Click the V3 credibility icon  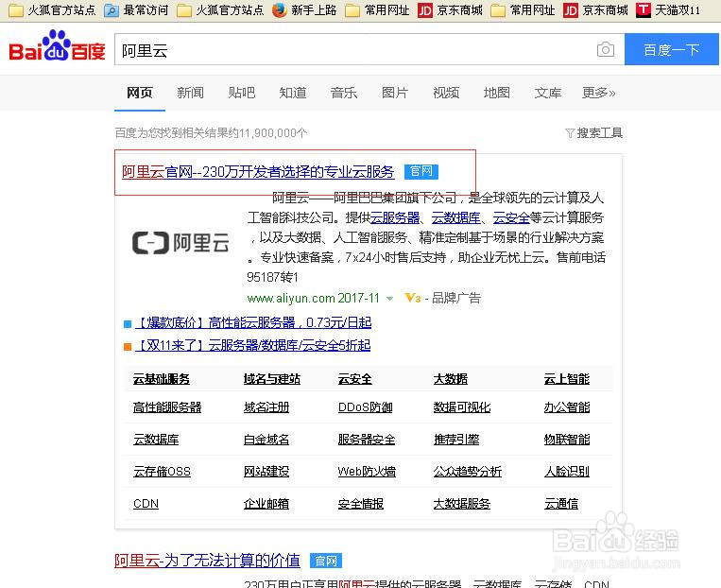click(412, 298)
